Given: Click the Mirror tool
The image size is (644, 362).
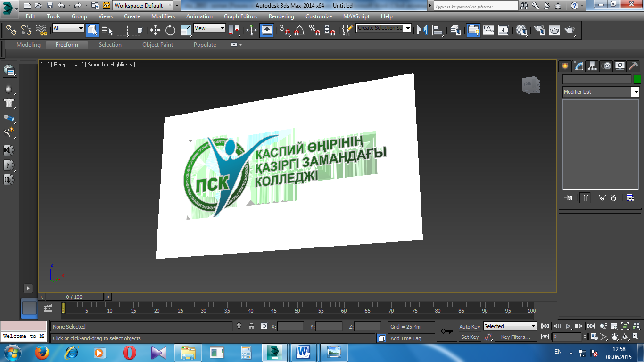Looking at the screenshot, I should point(423,30).
